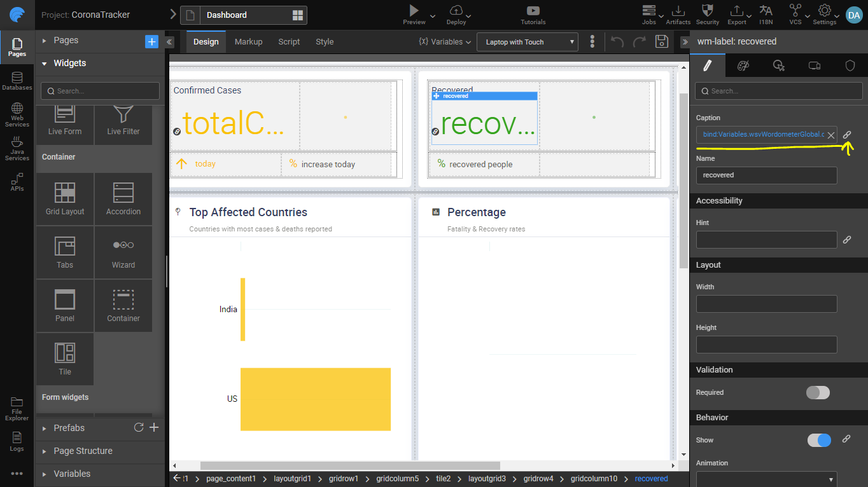
Task: Click bind link icon next to Caption
Action: click(847, 135)
